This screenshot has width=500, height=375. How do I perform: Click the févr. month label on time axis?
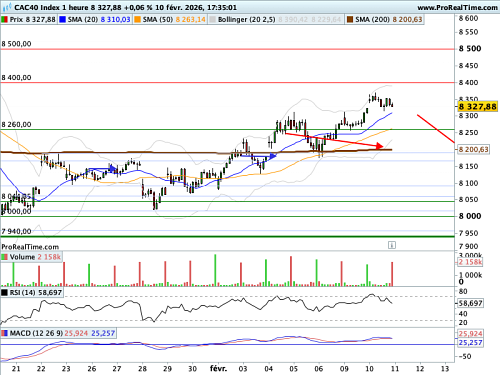(218, 369)
